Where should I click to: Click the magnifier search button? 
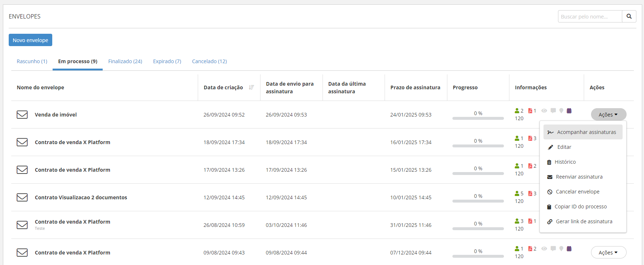coord(629,16)
